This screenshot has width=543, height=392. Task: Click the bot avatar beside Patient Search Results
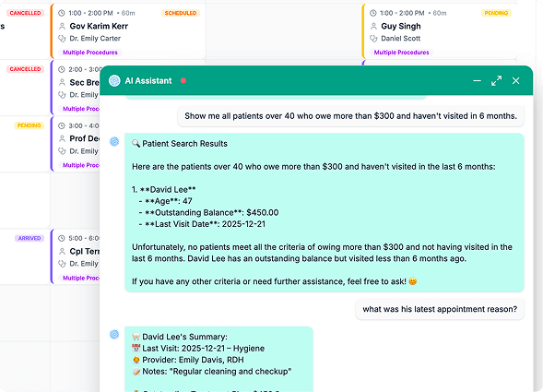pyautogui.click(x=114, y=141)
